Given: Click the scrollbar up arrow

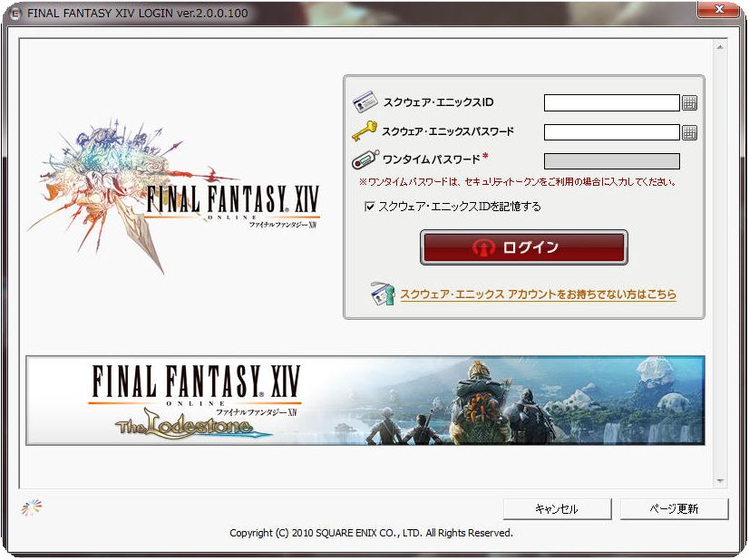Looking at the screenshot, I should click(x=720, y=47).
